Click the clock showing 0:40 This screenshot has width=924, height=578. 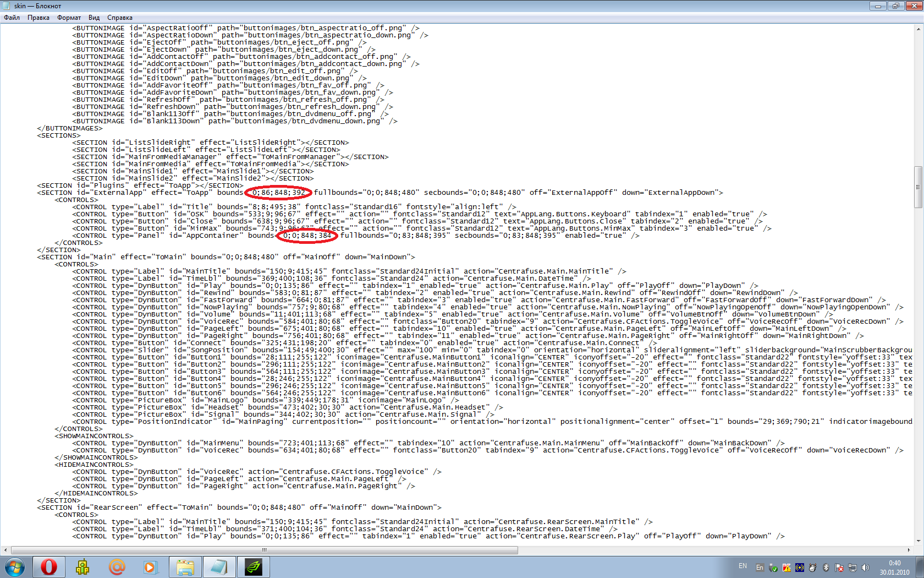tap(894, 567)
